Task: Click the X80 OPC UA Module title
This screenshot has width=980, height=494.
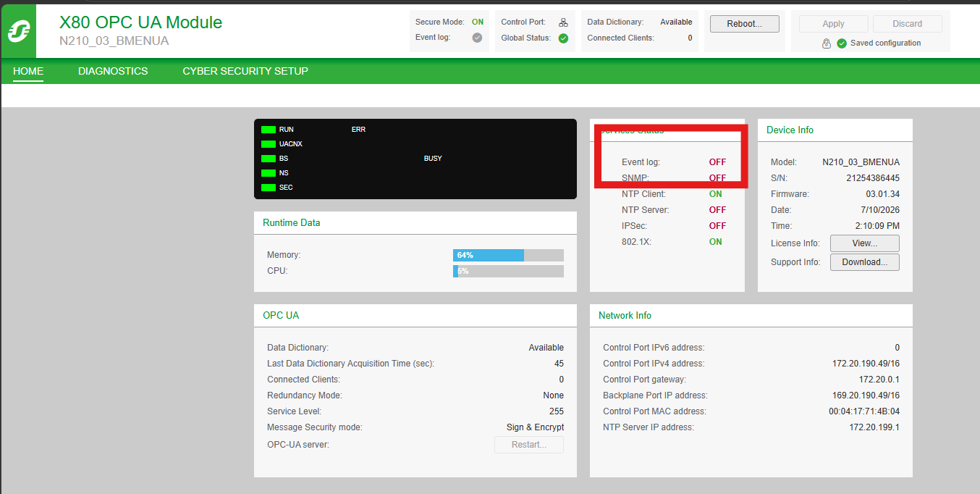Action: 140,22
